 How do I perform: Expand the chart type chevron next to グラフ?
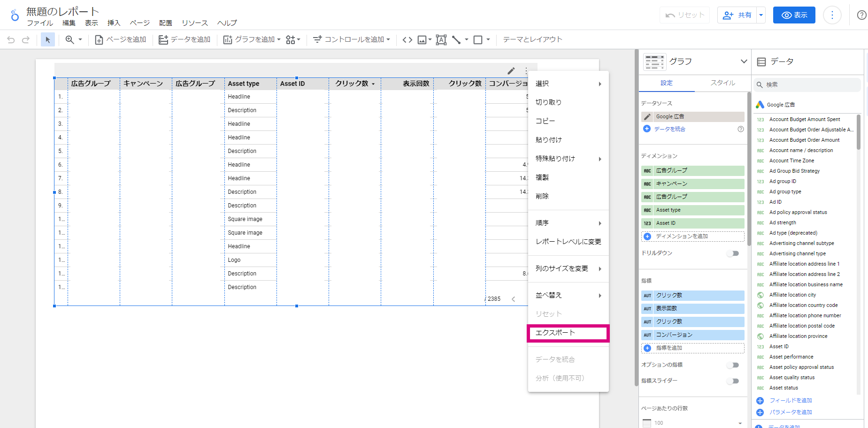(744, 61)
